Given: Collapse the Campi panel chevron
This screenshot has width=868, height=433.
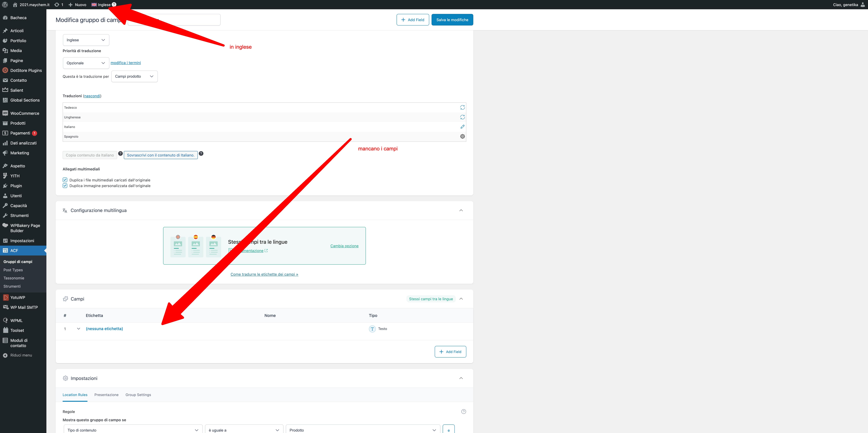Looking at the screenshot, I should tap(461, 299).
